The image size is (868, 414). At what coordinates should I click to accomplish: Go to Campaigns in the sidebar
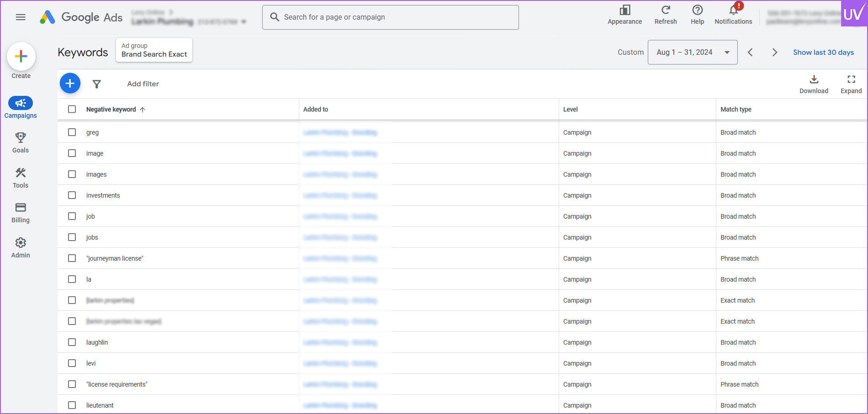tap(21, 104)
